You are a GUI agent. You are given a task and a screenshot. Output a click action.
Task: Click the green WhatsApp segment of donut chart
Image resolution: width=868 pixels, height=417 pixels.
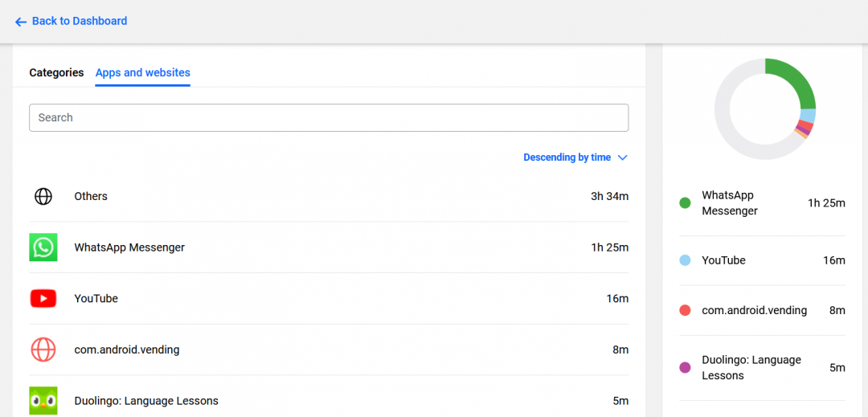pyautogui.click(x=795, y=79)
